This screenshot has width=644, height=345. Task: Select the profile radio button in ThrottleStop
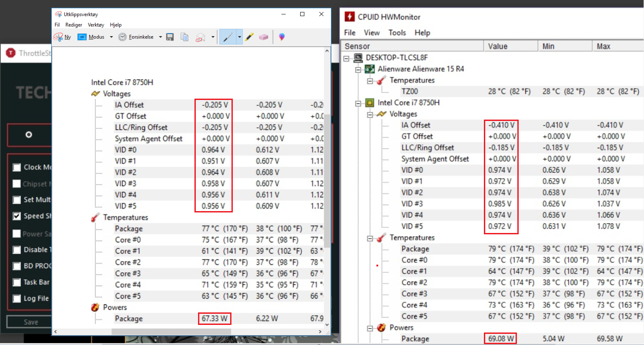click(x=29, y=134)
